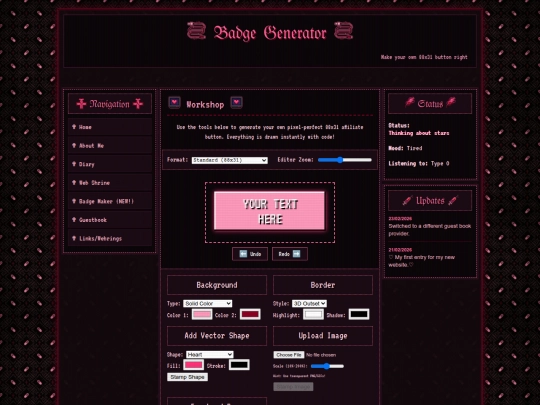Undo the last badge edit
Viewport: 540px width, 405px height.
click(250, 254)
